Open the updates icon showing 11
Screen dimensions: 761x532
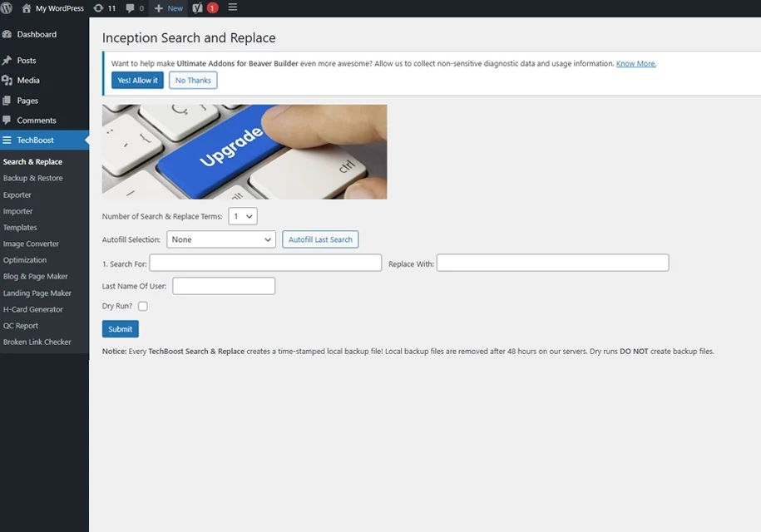pos(98,7)
